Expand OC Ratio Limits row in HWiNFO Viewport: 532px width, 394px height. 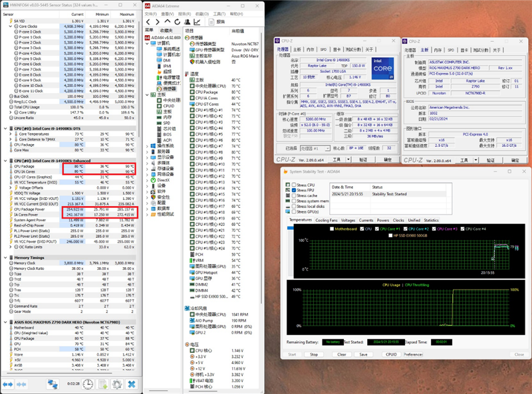[11, 247]
